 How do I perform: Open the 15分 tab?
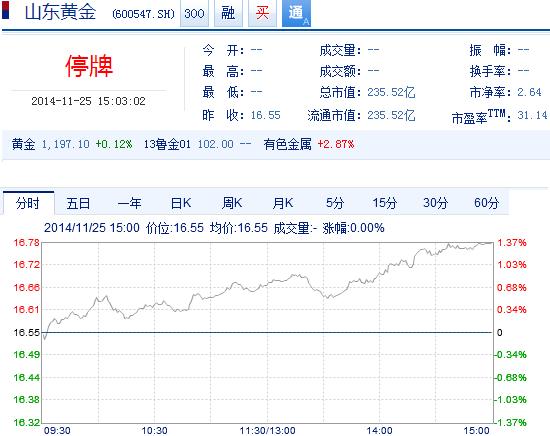pyautogui.click(x=385, y=203)
